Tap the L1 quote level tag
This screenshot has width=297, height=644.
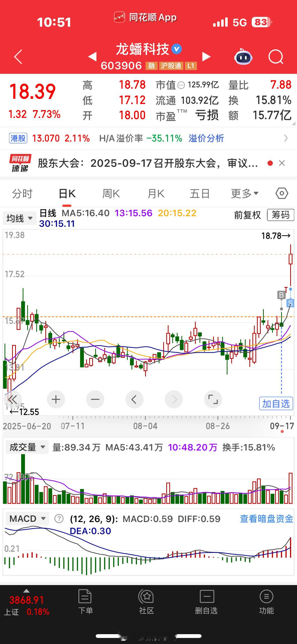point(191,66)
